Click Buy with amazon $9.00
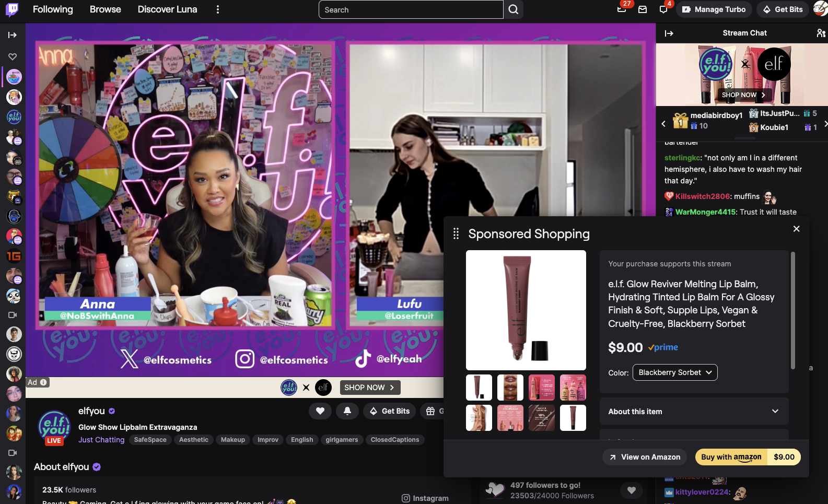The image size is (828, 504). tap(748, 457)
